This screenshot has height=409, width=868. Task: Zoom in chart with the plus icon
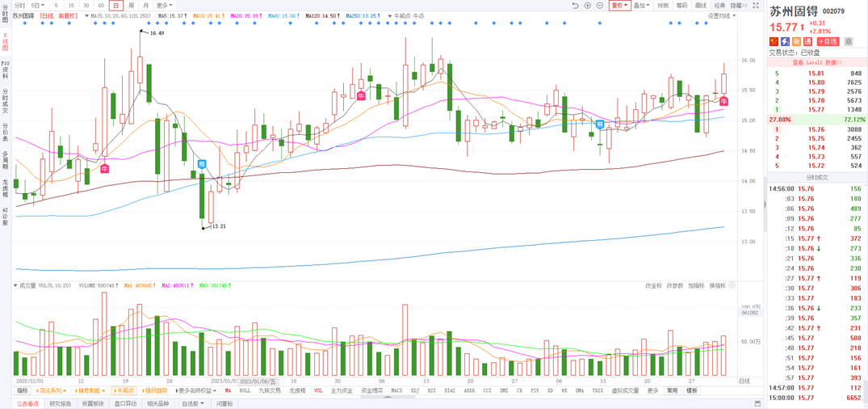[x=588, y=6]
